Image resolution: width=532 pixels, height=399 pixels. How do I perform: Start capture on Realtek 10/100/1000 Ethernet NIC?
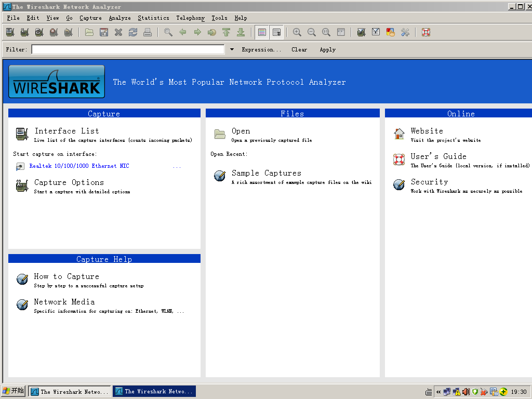[x=79, y=166]
